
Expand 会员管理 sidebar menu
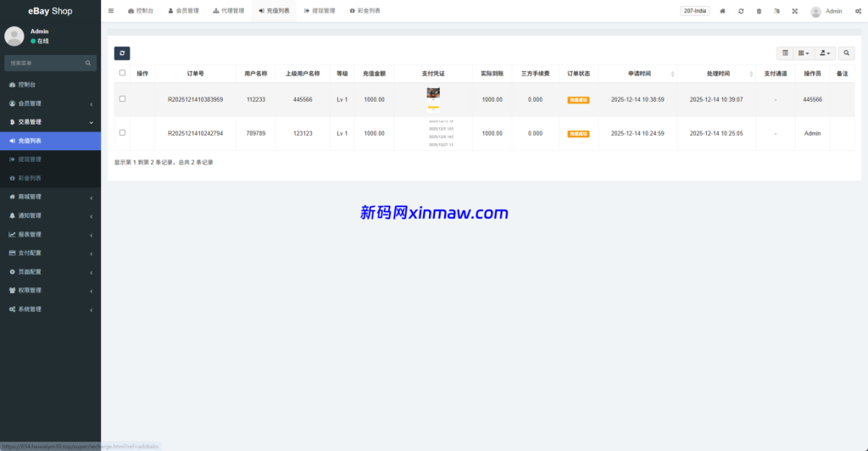coord(50,103)
